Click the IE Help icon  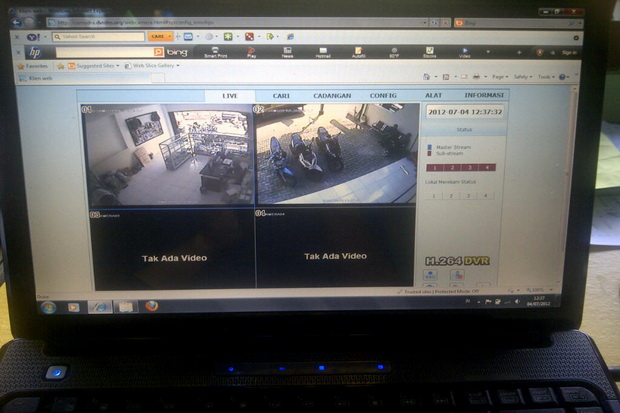(562, 77)
